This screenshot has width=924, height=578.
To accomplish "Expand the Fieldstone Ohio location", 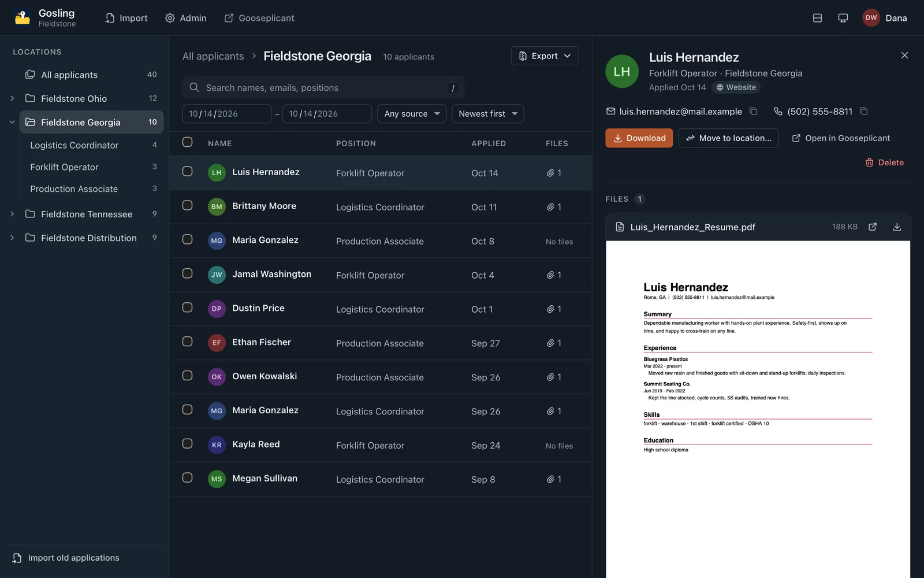I will [12, 98].
